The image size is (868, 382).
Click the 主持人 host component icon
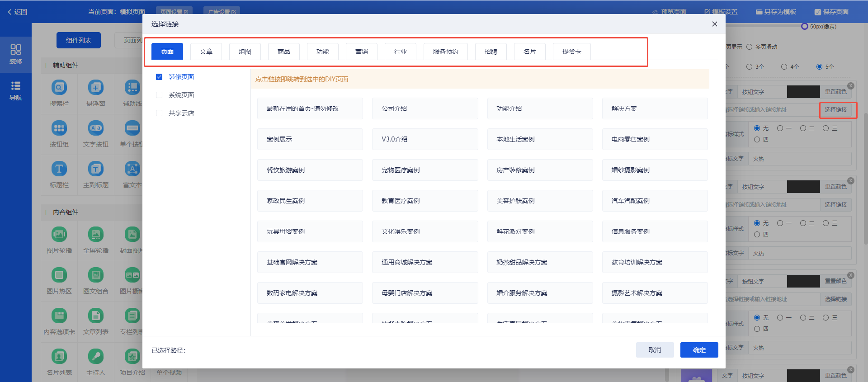coord(95,356)
